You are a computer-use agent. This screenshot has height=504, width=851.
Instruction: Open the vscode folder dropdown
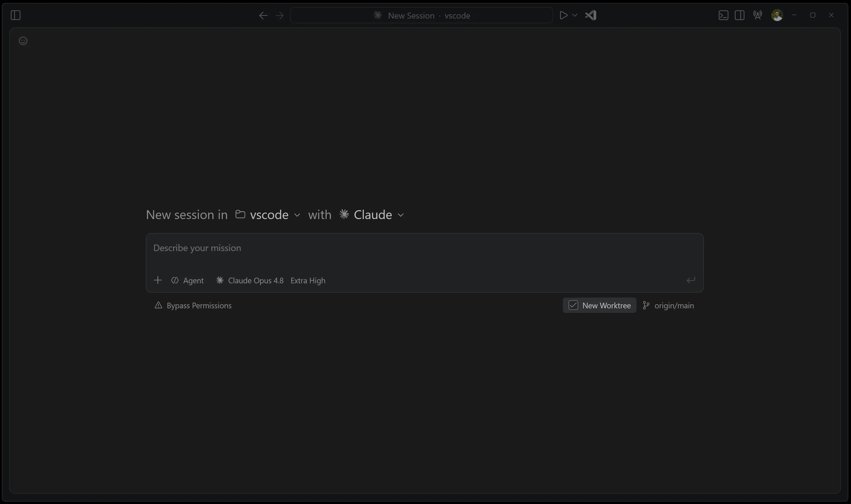268,215
